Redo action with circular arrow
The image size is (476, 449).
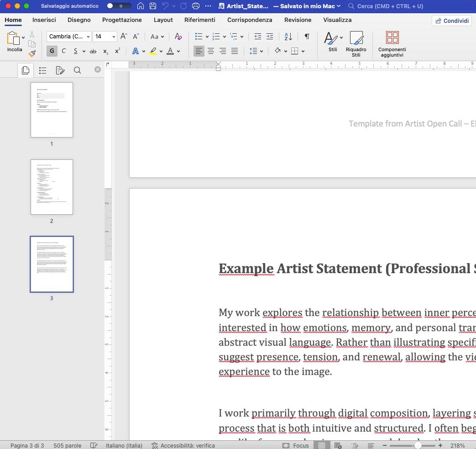click(x=183, y=6)
